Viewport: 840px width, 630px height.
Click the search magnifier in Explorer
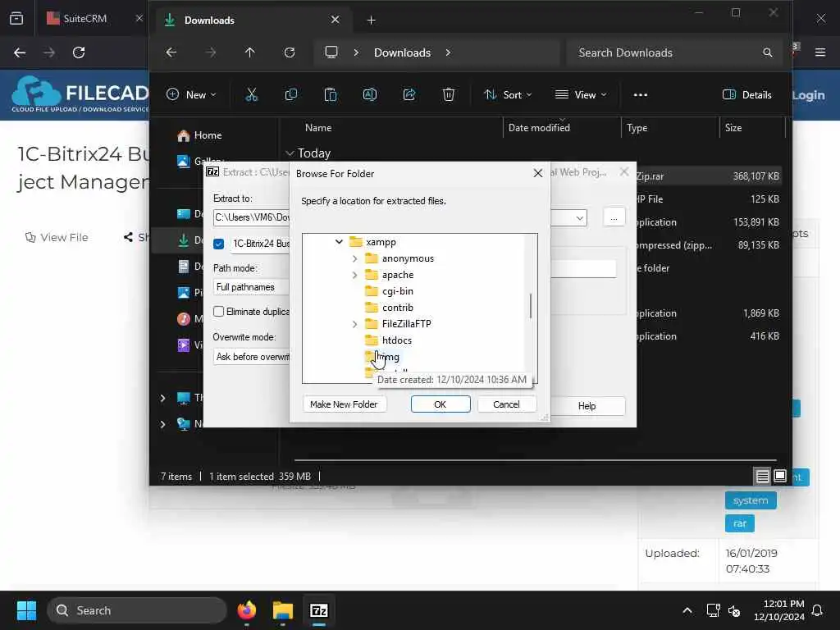point(768,52)
